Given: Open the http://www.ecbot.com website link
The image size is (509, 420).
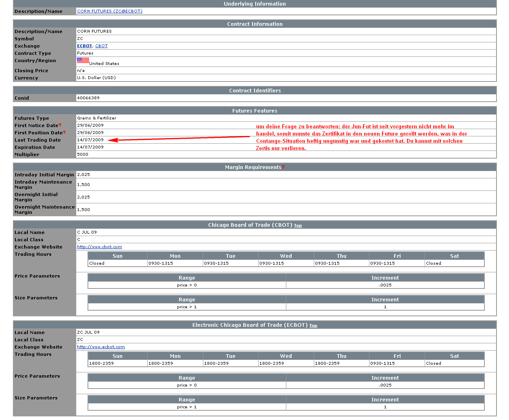Looking at the screenshot, I should click(101, 347).
